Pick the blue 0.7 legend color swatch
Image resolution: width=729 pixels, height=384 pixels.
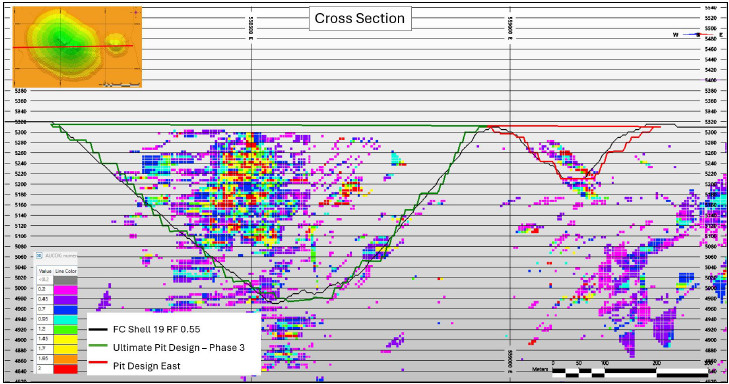(66, 310)
